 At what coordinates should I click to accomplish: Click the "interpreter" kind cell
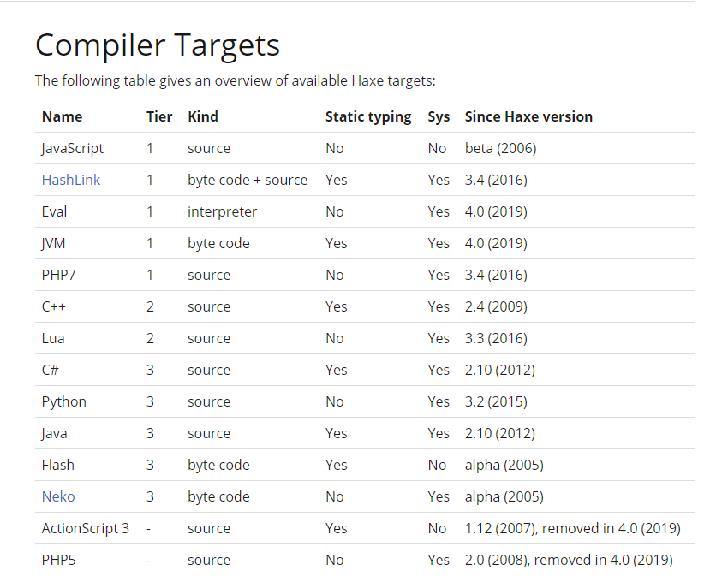click(223, 211)
